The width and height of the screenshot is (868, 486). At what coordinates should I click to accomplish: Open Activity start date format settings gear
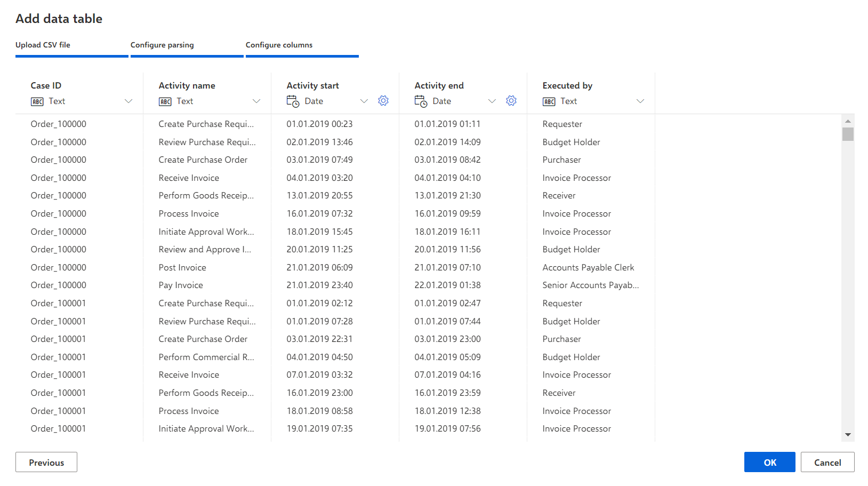pos(383,101)
